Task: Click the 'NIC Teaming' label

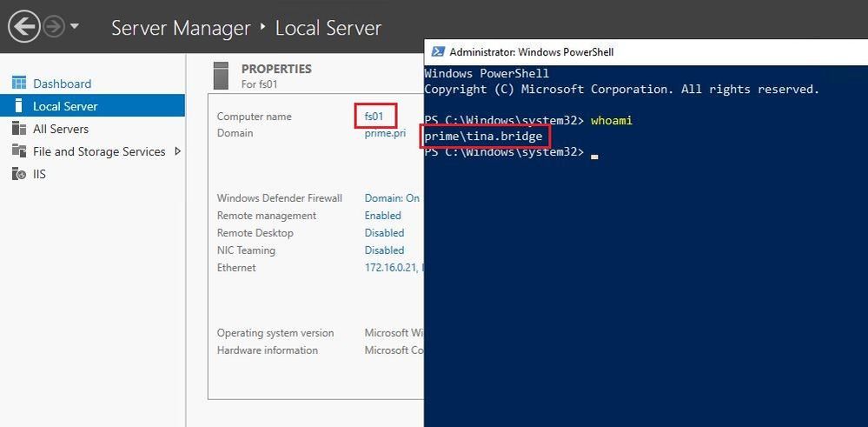Action: 246,250
